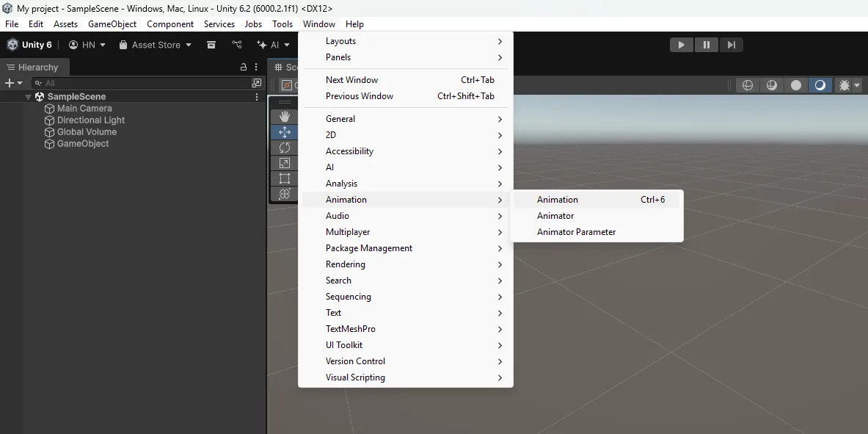868x434 pixels.
Task: Open the Unity Version Control icon
Action: [237, 45]
